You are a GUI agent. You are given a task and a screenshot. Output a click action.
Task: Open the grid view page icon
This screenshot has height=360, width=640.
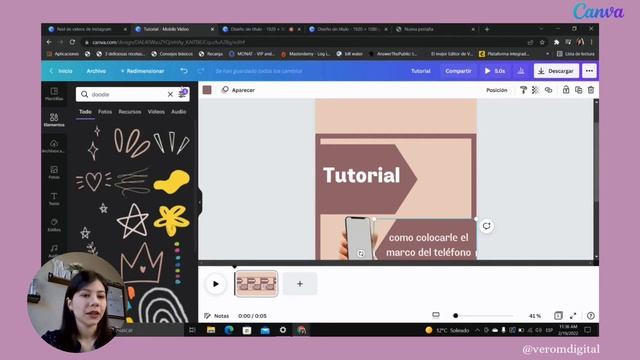pyautogui.click(x=558, y=316)
